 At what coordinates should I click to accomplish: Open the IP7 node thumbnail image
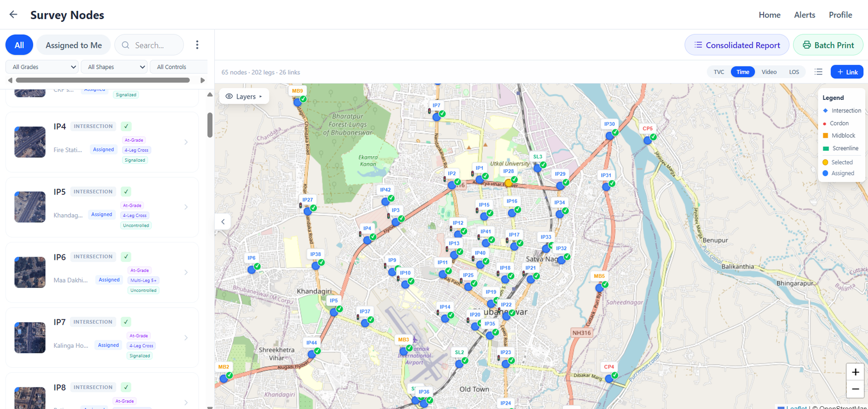[x=30, y=337]
